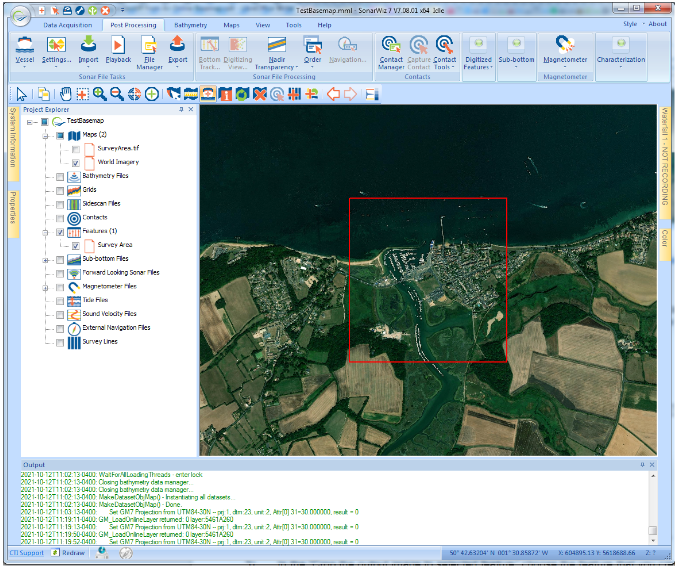
Task: Collapse the Maps (2) tree node
Action: (x=46, y=134)
